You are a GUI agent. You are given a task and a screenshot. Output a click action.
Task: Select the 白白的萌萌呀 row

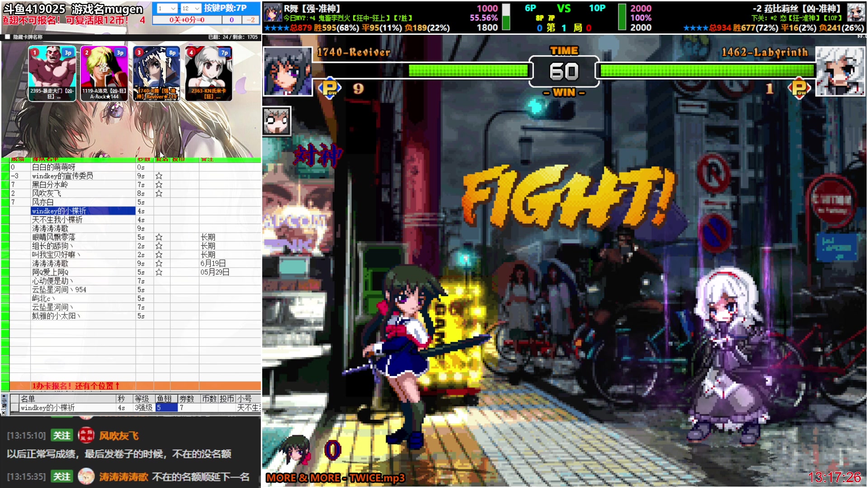(135, 167)
